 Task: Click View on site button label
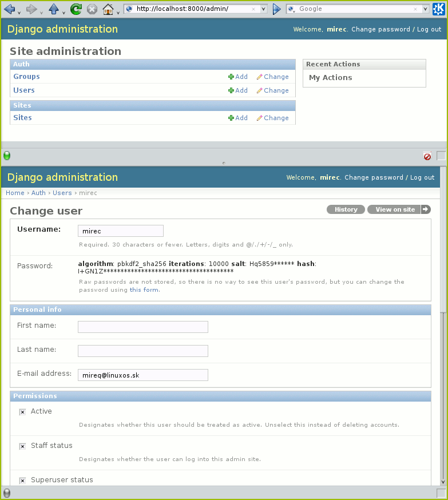395,209
